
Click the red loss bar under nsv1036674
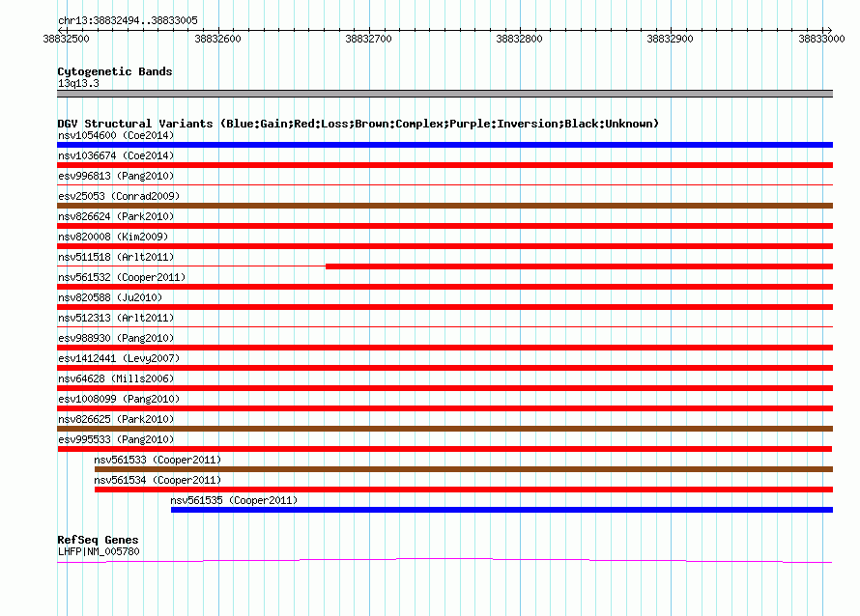point(444,165)
